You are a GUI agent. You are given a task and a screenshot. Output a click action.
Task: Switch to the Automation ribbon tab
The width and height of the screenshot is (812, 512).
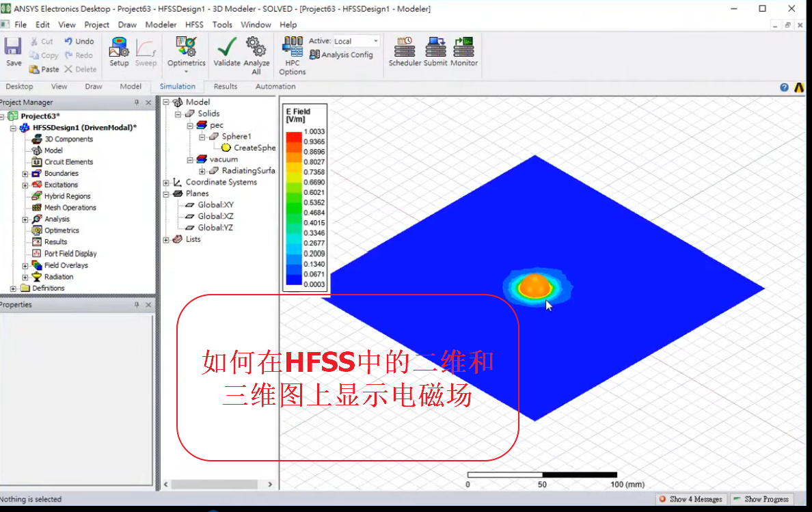pos(275,86)
